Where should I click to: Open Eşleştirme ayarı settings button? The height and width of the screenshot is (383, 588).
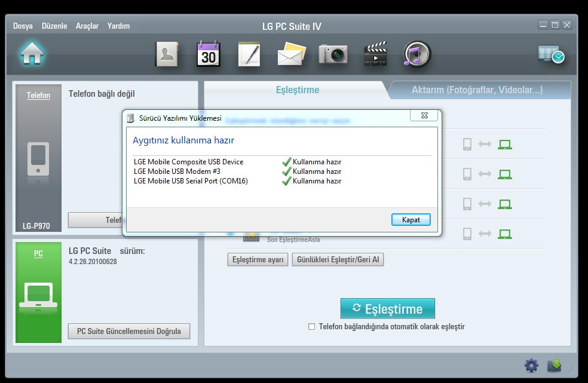pyautogui.click(x=258, y=259)
